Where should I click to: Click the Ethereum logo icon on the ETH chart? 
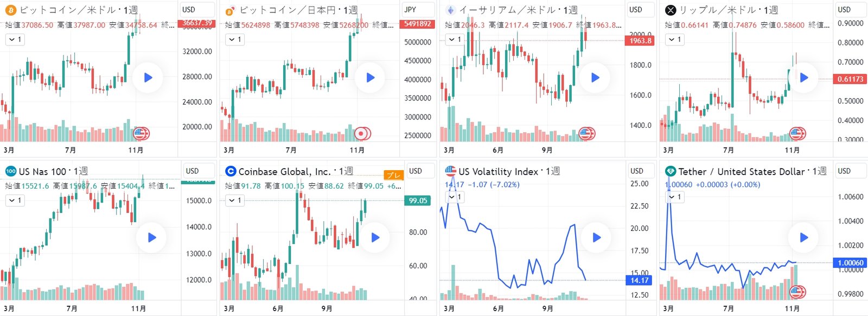(x=450, y=10)
